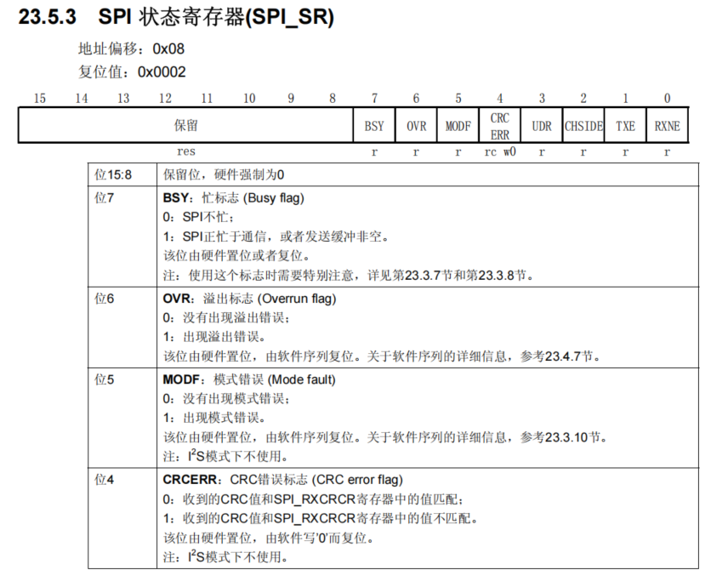728x587 pixels.
Task: Select the RXNE bit cell
Action: 668,125
